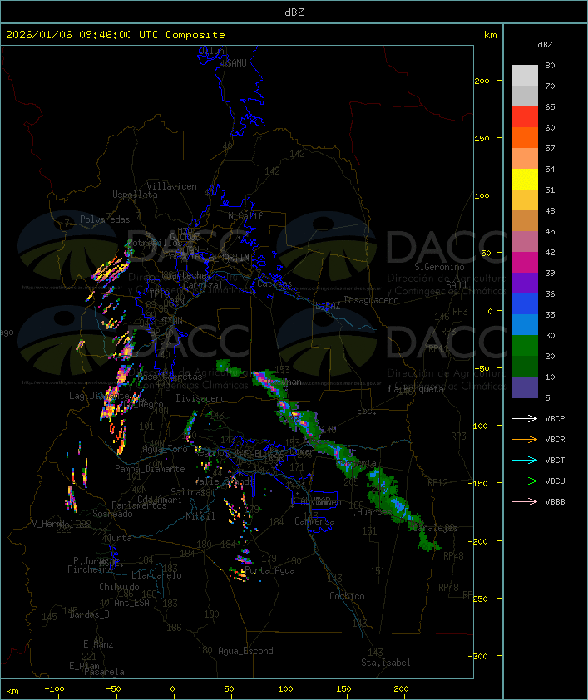Click the Punta_Agua map label

[269, 570]
